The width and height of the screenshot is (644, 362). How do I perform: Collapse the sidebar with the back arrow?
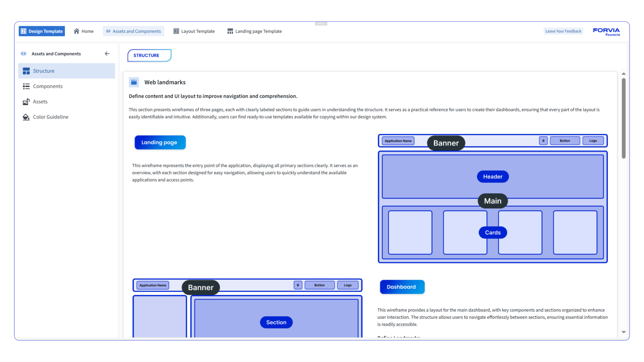tap(107, 53)
